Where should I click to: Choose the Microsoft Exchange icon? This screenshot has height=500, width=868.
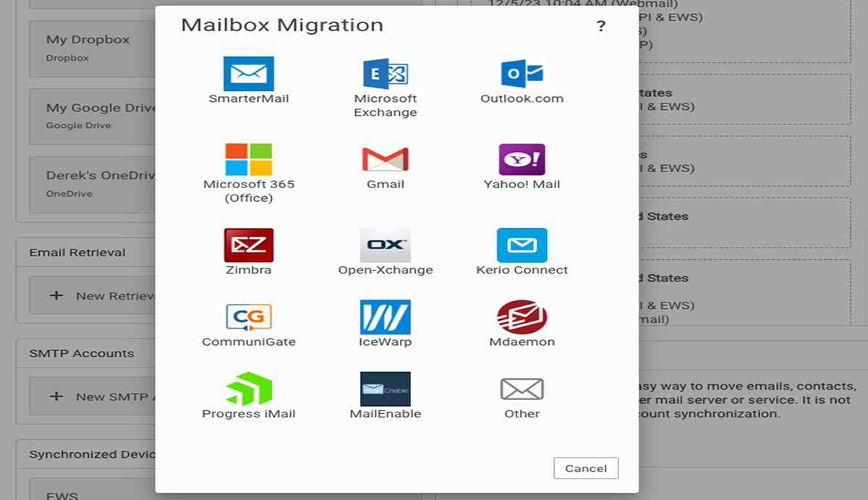(386, 72)
